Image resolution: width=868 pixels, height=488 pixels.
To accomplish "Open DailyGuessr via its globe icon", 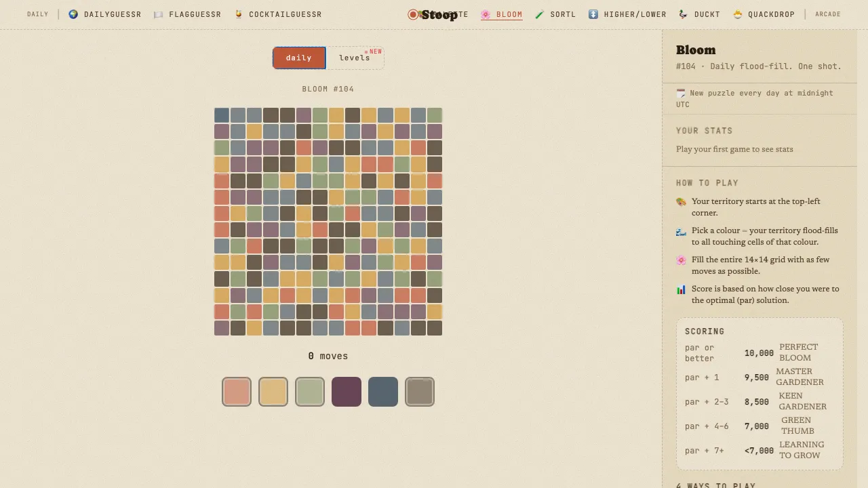I will point(73,14).
